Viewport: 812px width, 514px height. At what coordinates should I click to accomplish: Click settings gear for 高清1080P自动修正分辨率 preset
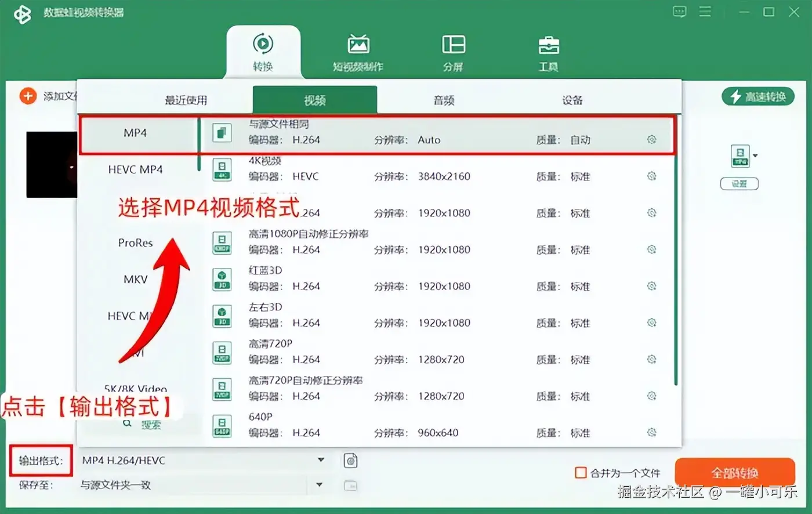(x=651, y=249)
